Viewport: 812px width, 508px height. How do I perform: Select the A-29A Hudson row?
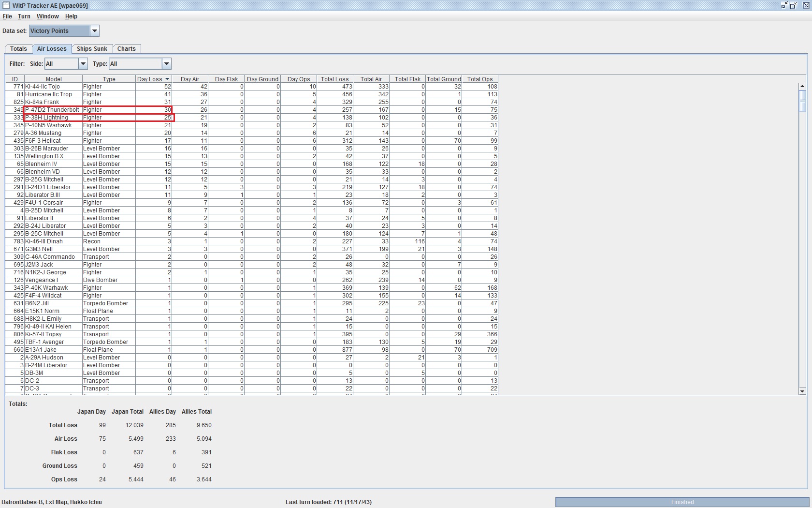[251, 358]
